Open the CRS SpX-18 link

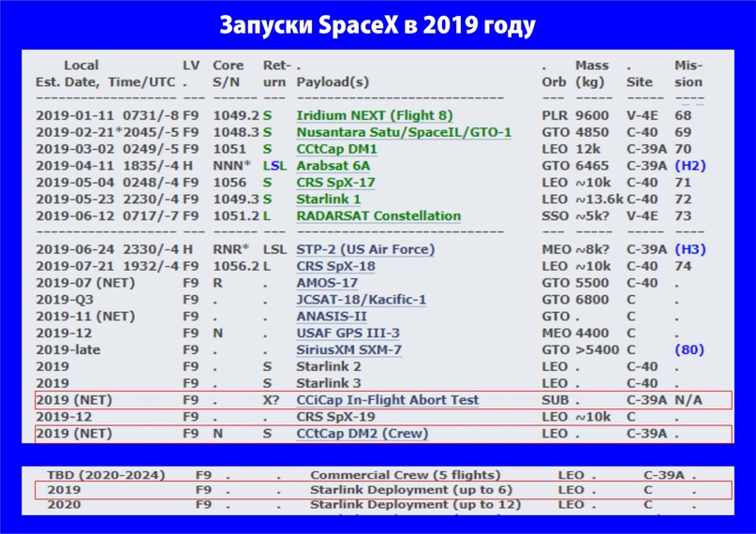[x=336, y=267]
